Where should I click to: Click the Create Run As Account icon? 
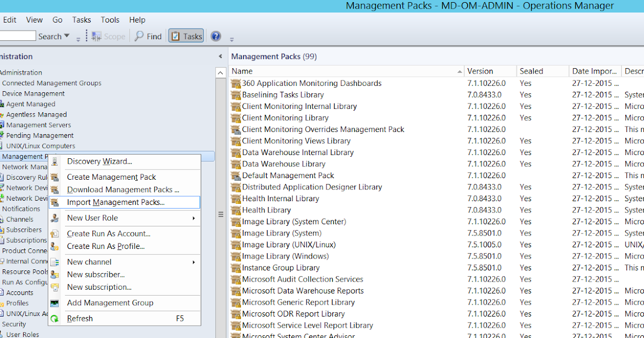pyautogui.click(x=55, y=233)
